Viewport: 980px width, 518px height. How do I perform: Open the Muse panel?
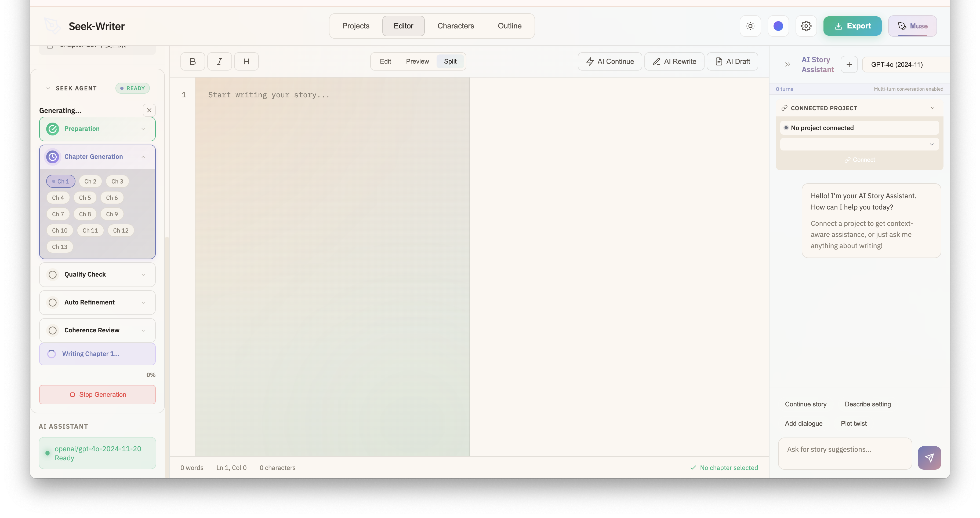[912, 26]
